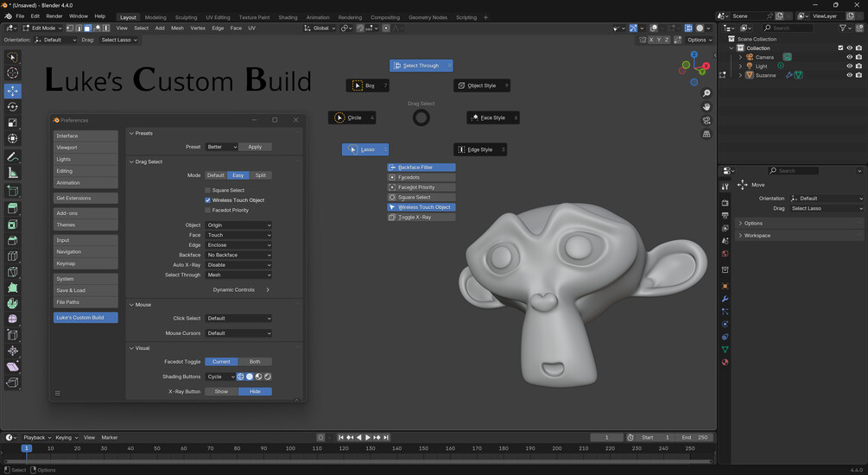Toggle X-Ray option in pie list
The width and height of the screenshot is (868, 475).
(x=421, y=217)
